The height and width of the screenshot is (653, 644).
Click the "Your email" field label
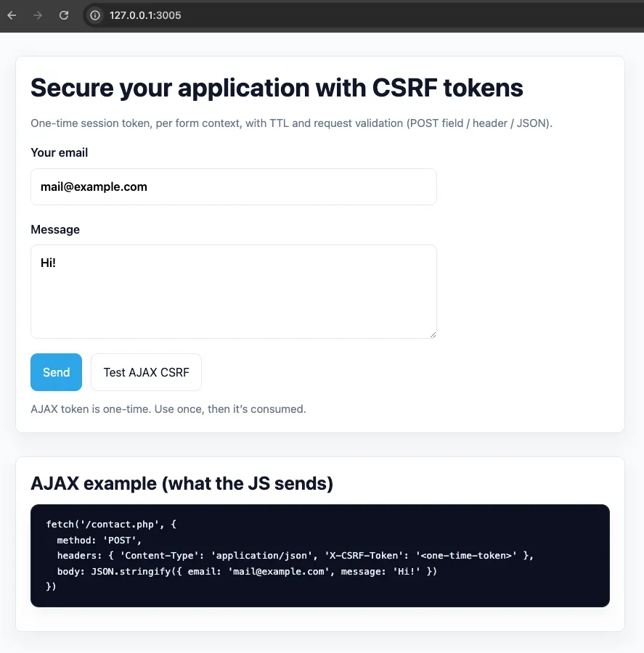(x=60, y=152)
